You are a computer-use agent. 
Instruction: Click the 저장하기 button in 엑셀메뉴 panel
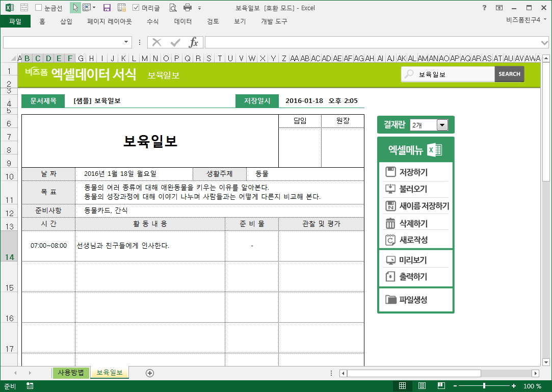tap(413, 172)
